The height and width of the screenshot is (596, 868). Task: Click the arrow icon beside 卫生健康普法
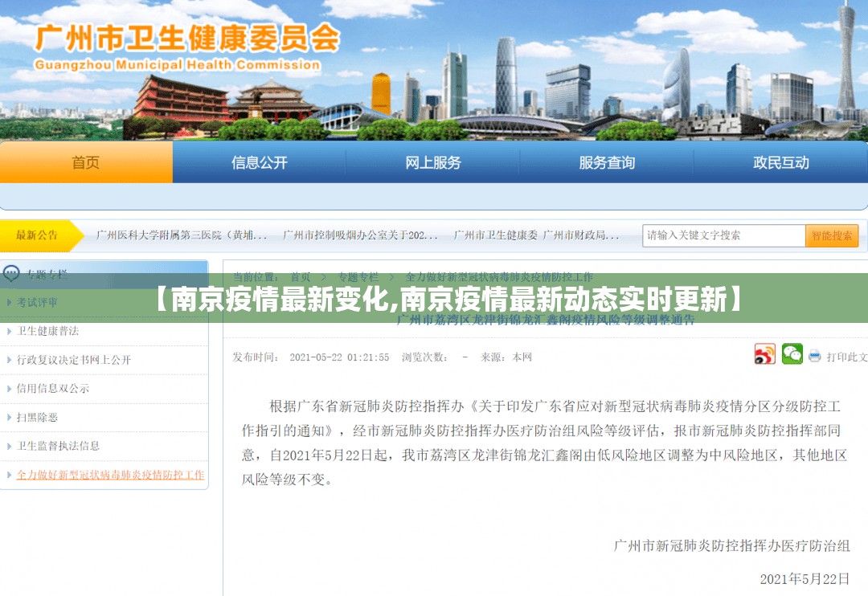coord(10,331)
